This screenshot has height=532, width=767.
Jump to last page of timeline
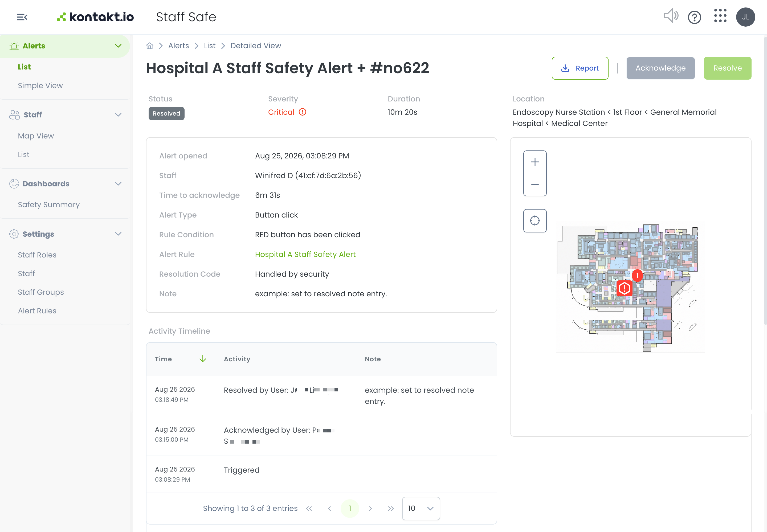391,508
